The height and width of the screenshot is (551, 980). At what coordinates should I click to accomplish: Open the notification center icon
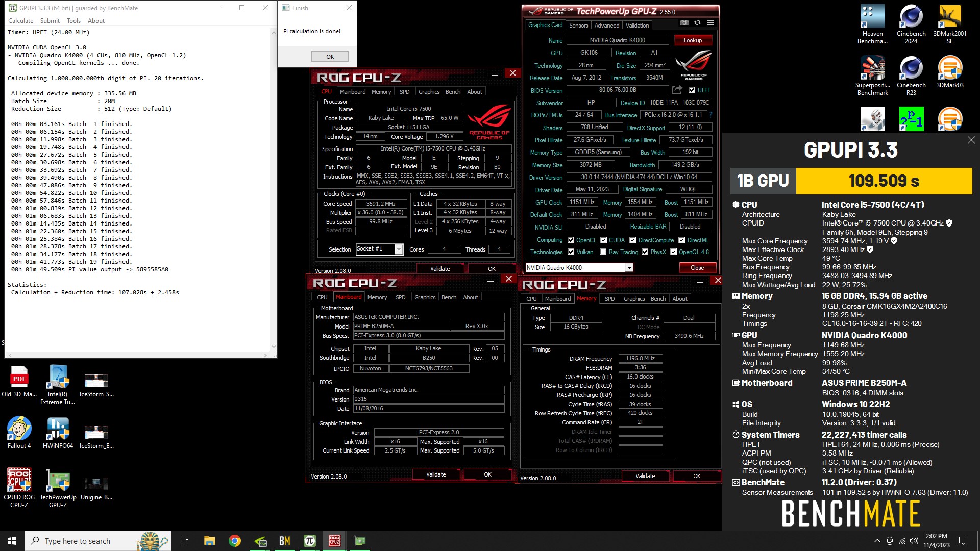click(x=963, y=541)
